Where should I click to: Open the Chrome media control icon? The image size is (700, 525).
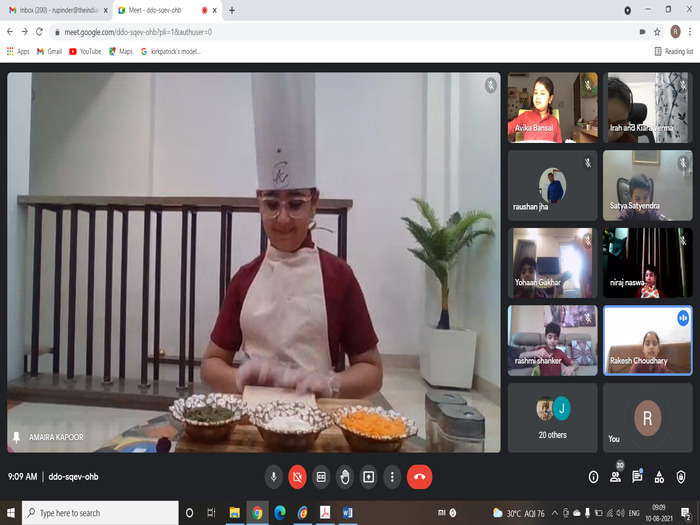click(628, 10)
